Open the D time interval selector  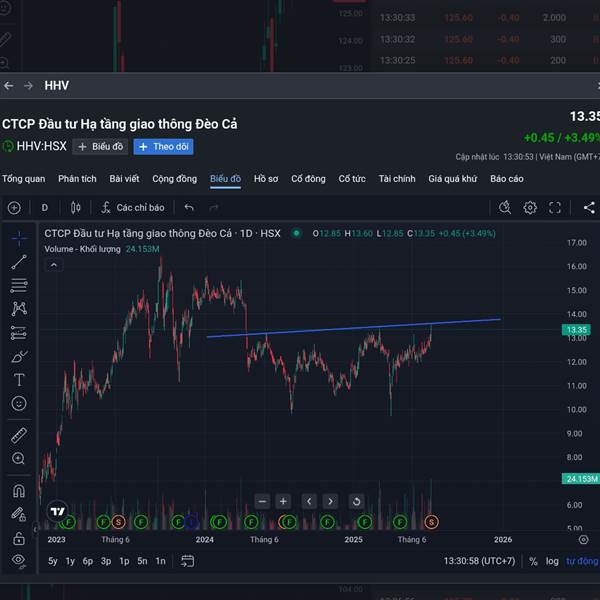point(45,208)
